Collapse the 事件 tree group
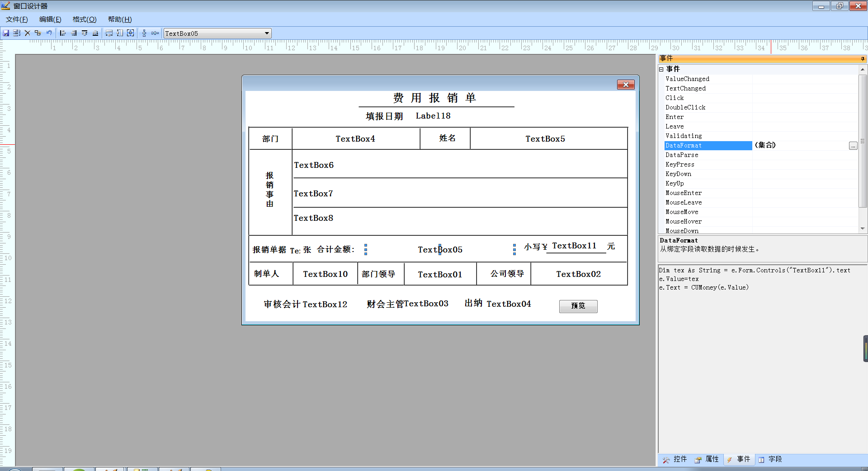The image size is (868, 471). pyautogui.click(x=661, y=69)
